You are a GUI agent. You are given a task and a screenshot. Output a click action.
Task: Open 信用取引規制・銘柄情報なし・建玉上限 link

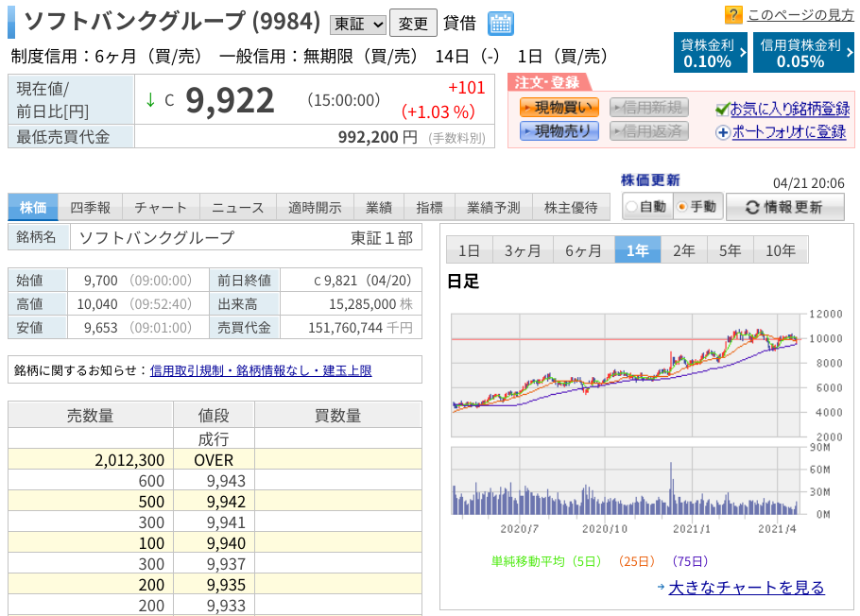tap(261, 370)
